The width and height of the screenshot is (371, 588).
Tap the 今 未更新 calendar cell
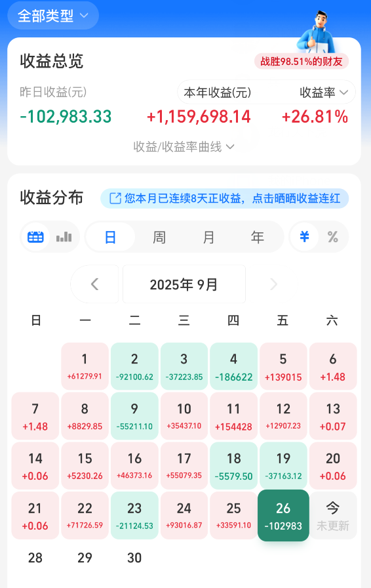click(x=333, y=516)
